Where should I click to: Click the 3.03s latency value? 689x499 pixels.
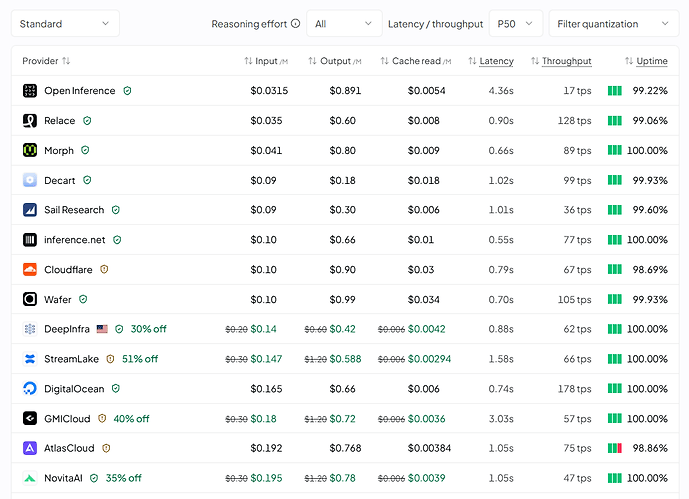[501, 419]
